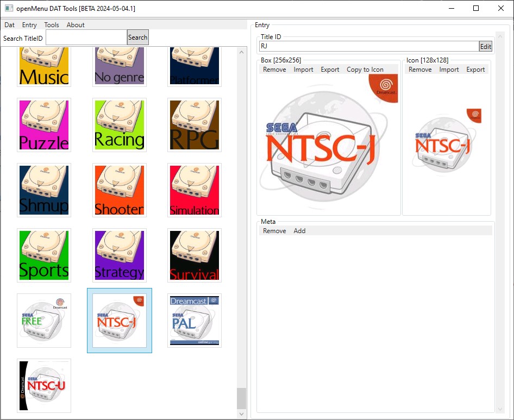This screenshot has width=514, height=420.
Task: Remove a Meta entry
Action: (274, 231)
